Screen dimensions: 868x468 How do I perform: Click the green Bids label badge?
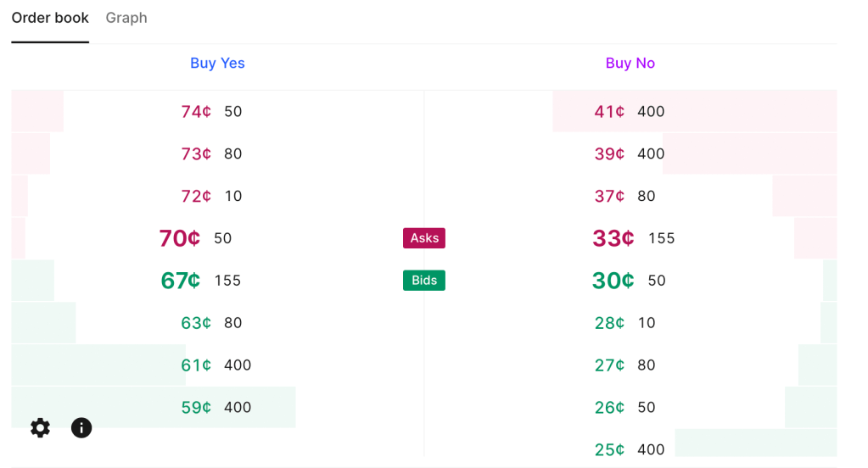pyautogui.click(x=424, y=281)
